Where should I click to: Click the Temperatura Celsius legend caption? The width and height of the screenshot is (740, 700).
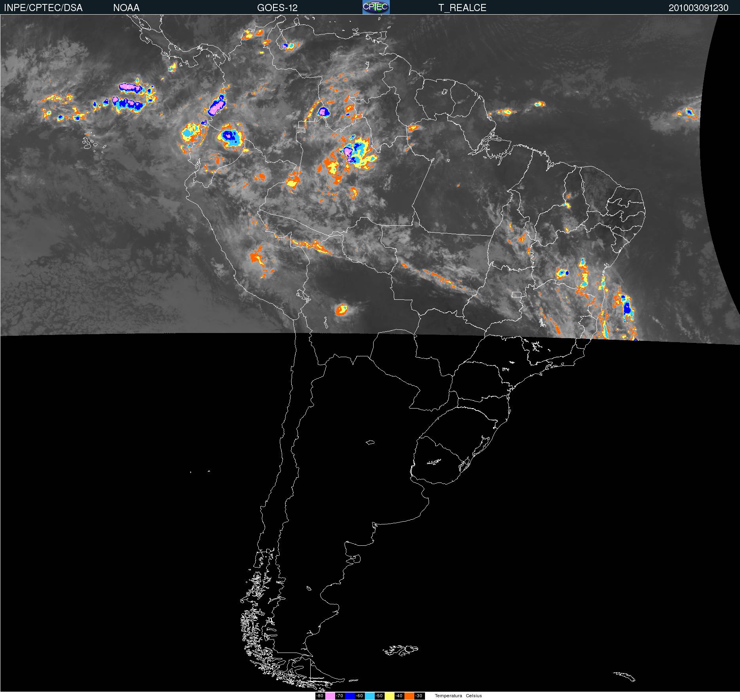click(x=458, y=696)
